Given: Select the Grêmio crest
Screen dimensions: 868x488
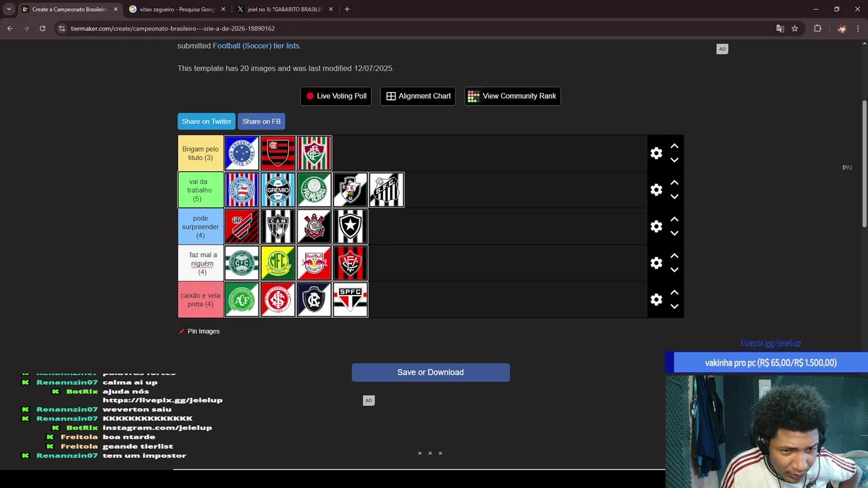Looking at the screenshot, I should point(278,190).
